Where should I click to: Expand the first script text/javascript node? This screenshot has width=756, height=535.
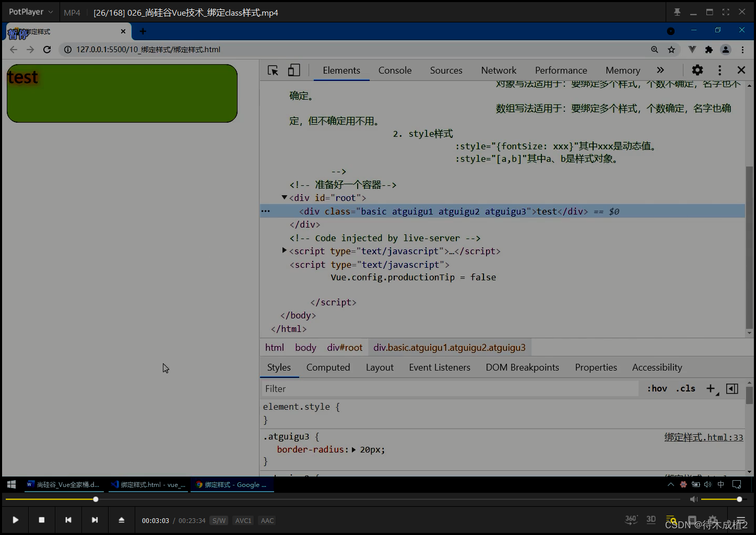(x=285, y=251)
